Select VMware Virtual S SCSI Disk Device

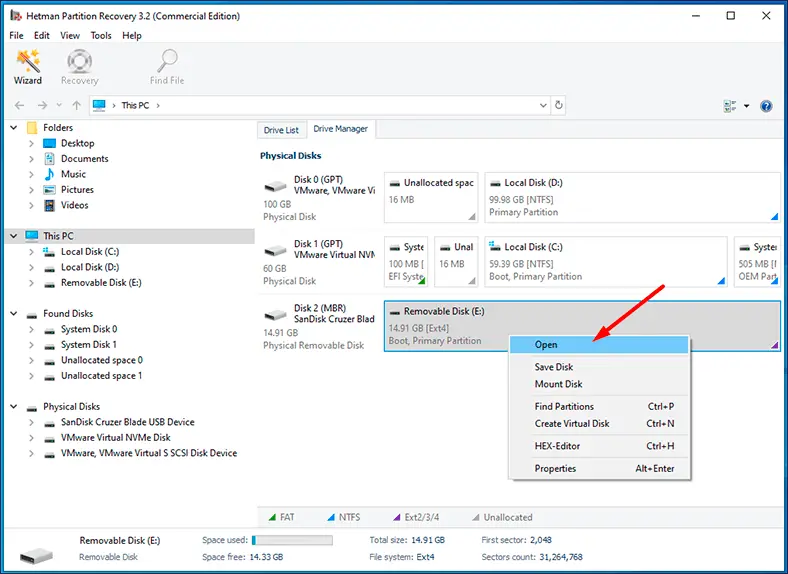(149, 453)
